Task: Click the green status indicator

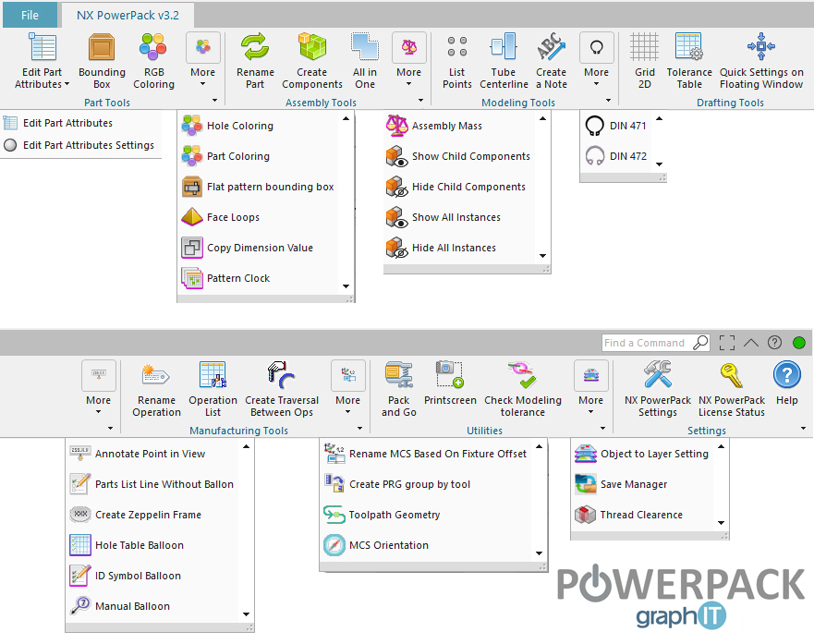Action: pyautogui.click(x=799, y=343)
